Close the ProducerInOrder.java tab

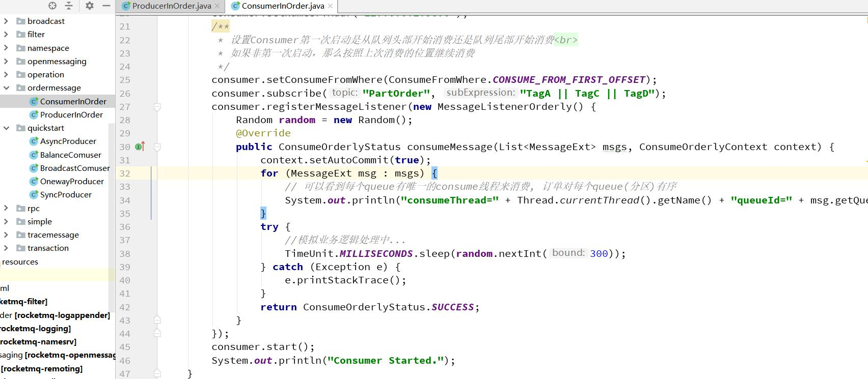click(218, 6)
